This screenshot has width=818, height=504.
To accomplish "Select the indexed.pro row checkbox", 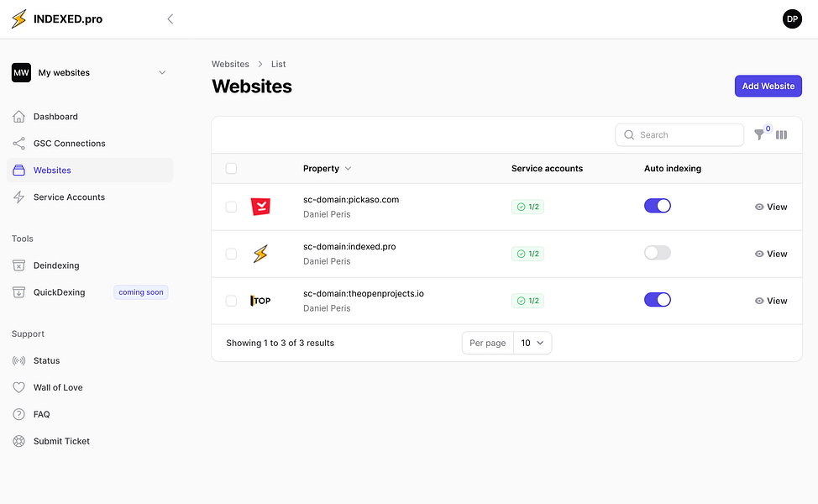I will (x=231, y=254).
